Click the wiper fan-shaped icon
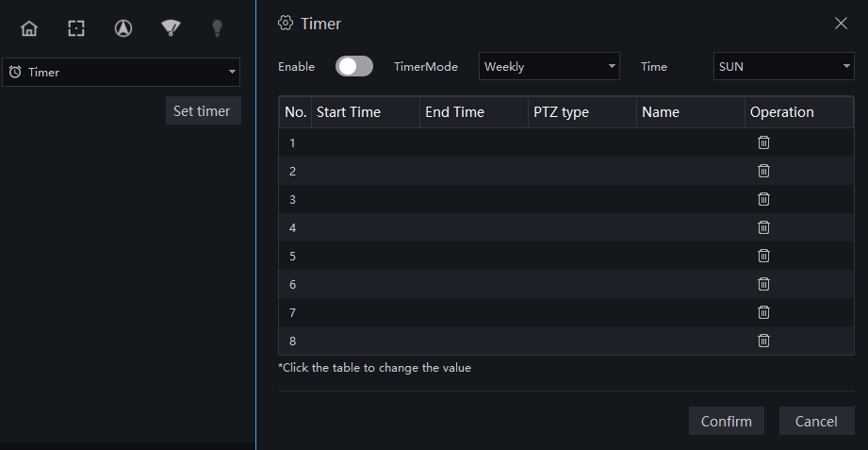Viewport: 868px width, 450px height. point(171,28)
